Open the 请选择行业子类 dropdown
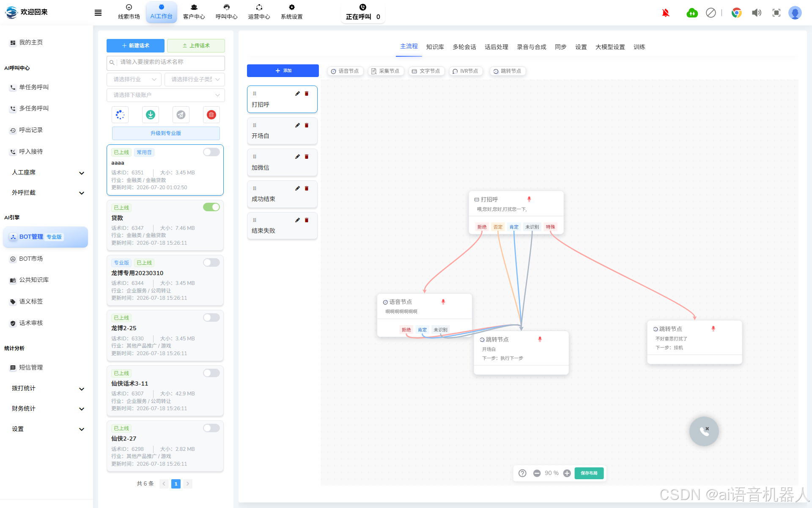This screenshot has height=508, width=812. 195,80
